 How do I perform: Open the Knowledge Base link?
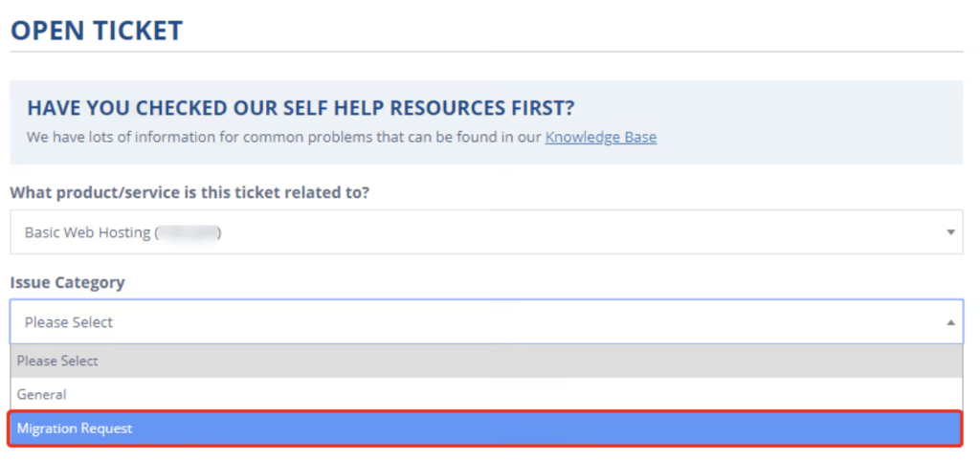point(601,137)
